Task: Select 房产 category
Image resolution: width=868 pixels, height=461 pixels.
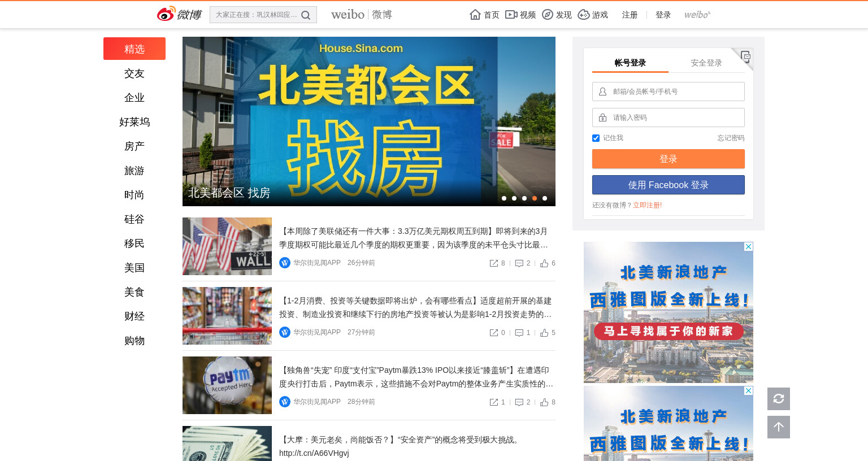Action: point(134,146)
